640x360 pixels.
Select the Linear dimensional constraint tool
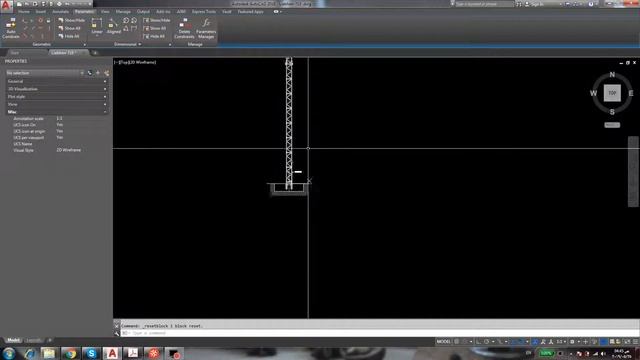(x=97, y=27)
